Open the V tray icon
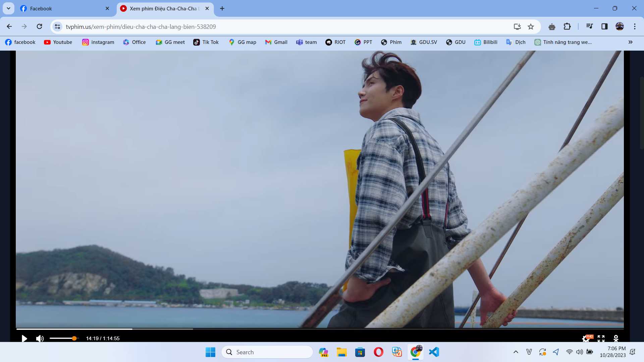The image size is (644, 362). (x=529, y=352)
